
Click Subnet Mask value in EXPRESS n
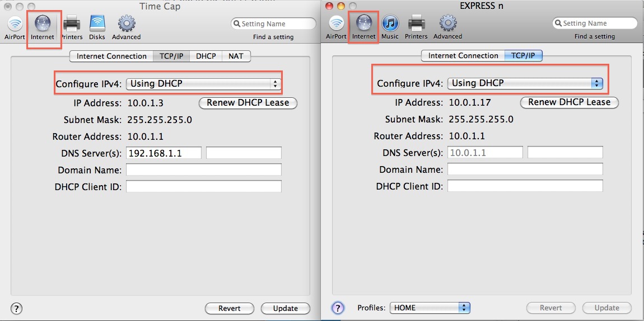pos(481,119)
